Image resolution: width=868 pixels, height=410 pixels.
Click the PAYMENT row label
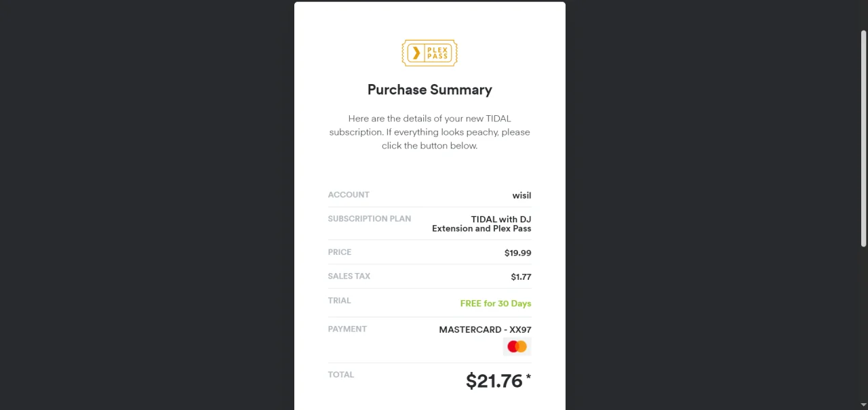click(x=347, y=329)
